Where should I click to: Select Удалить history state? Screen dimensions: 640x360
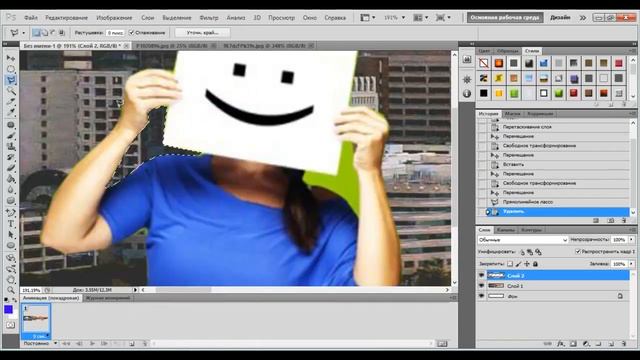(x=557, y=211)
